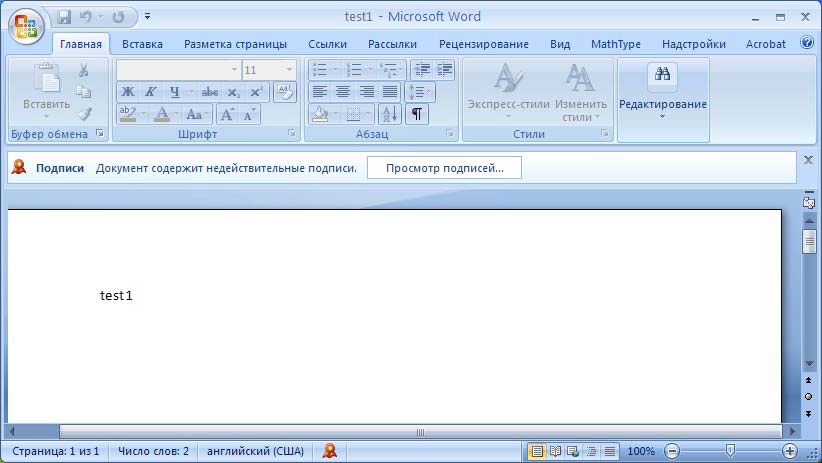Click Просмотр подписей button
The height and width of the screenshot is (463, 822).
click(444, 168)
